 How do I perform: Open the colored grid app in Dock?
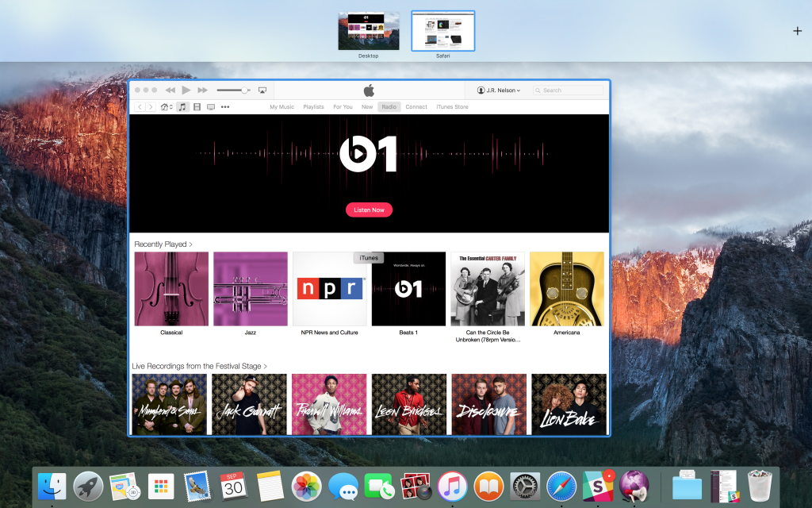pos(160,487)
